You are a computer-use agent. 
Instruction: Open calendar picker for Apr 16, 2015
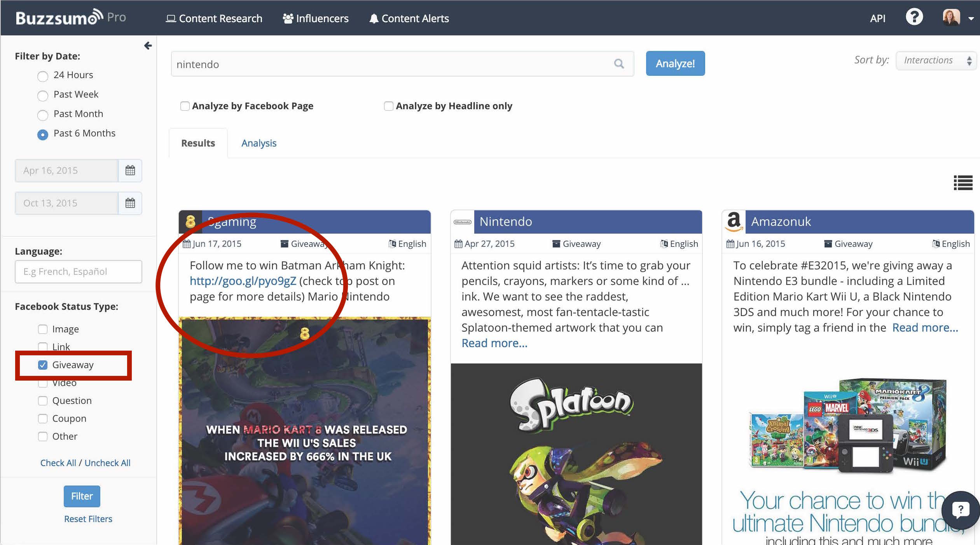tap(130, 170)
